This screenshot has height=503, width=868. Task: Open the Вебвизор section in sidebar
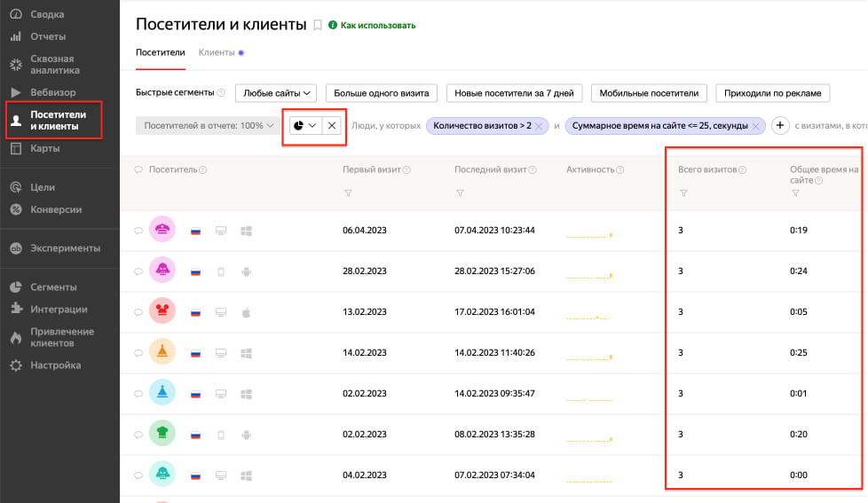tap(52, 92)
